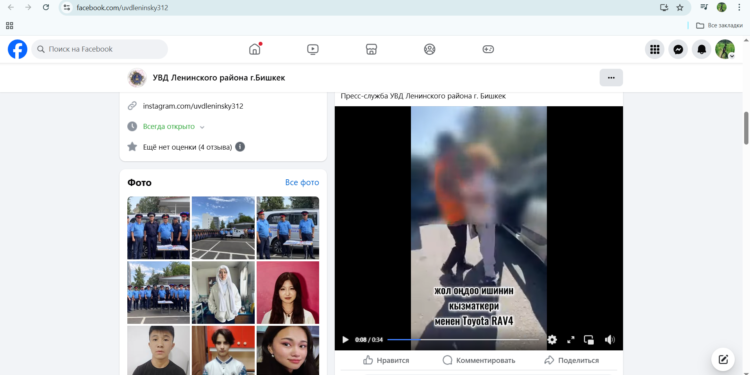
Task: Enter fullscreen for the video
Action: point(571,340)
